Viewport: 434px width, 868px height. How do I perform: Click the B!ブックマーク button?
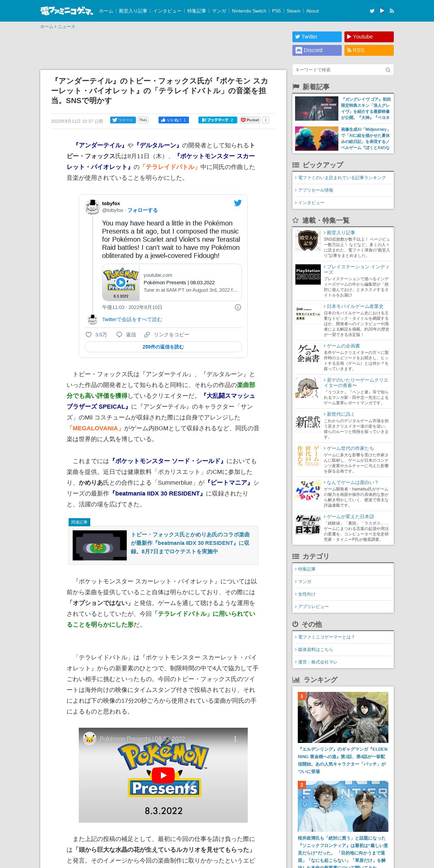(218, 120)
